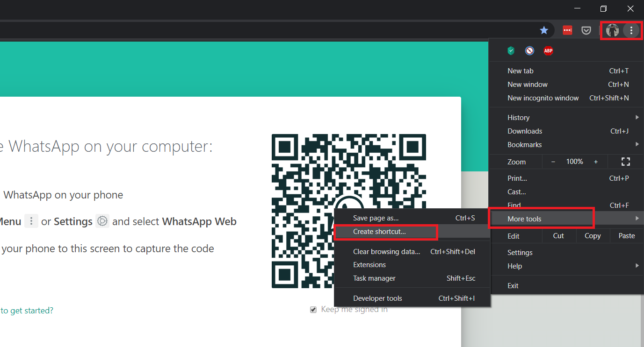
Task: Choose Cast... from the menu
Action: pyautogui.click(x=566, y=191)
